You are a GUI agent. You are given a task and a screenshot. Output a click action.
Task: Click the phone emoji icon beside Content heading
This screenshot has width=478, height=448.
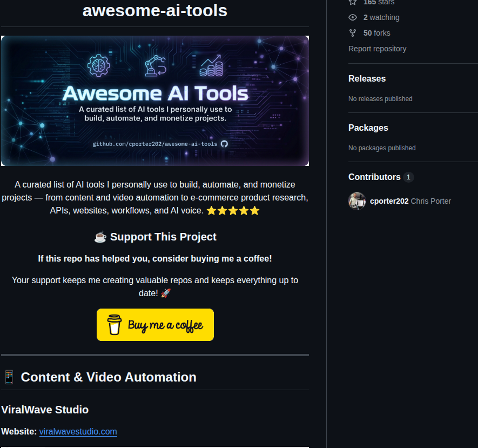[9, 377]
